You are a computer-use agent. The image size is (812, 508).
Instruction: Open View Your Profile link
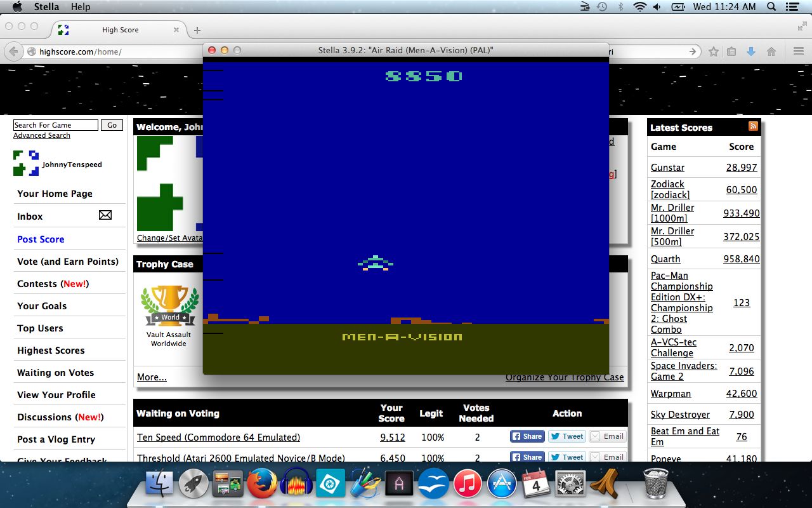(56, 395)
